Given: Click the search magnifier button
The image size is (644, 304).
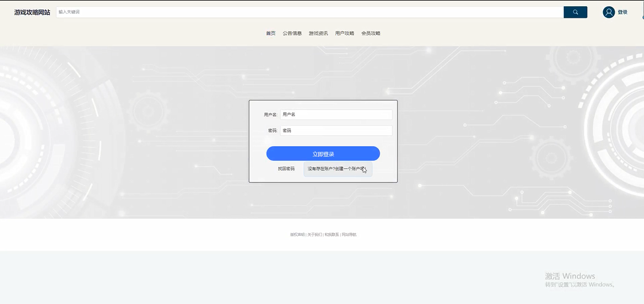Looking at the screenshot, I should coord(576,12).
